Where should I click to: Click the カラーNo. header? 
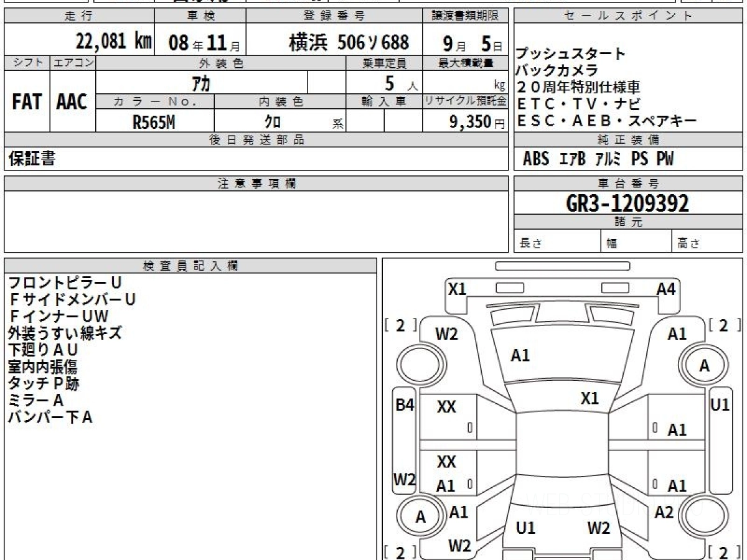point(155,101)
